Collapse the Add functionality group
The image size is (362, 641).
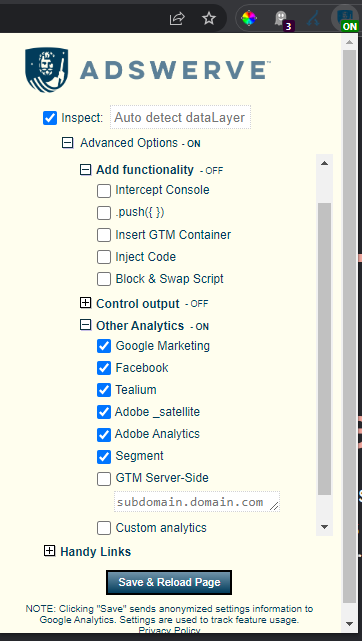pyautogui.click(x=85, y=170)
